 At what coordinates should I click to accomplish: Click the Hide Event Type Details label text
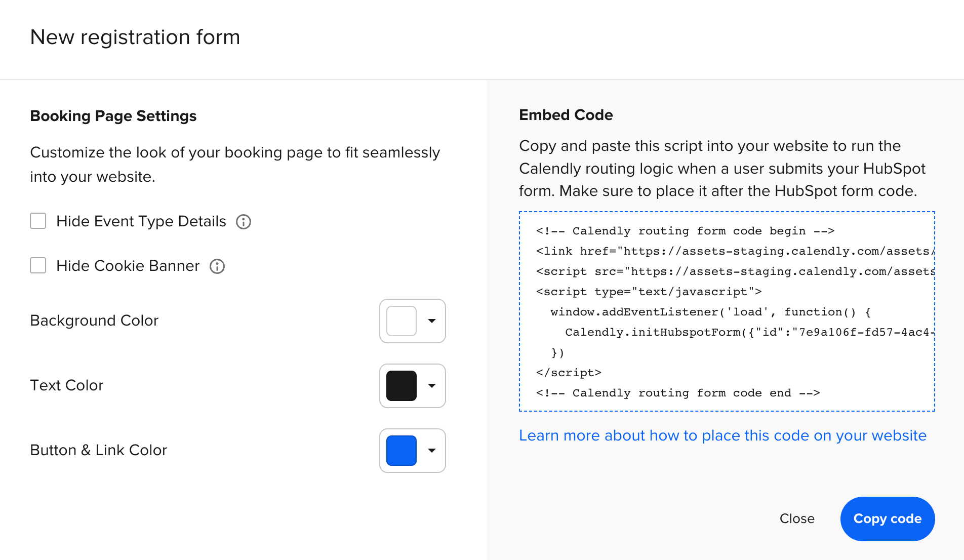tap(141, 221)
